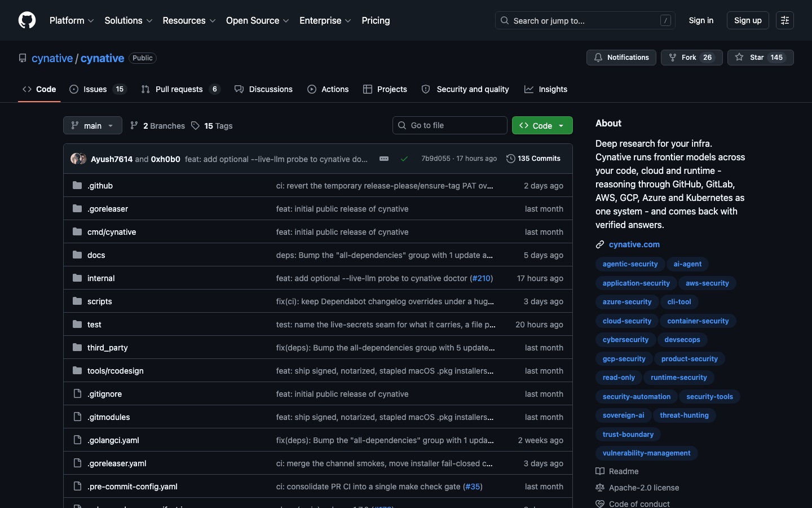Image resolution: width=812 pixels, height=508 pixels.
Task: Select the agentic-security topic tag
Action: pyautogui.click(x=630, y=264)
